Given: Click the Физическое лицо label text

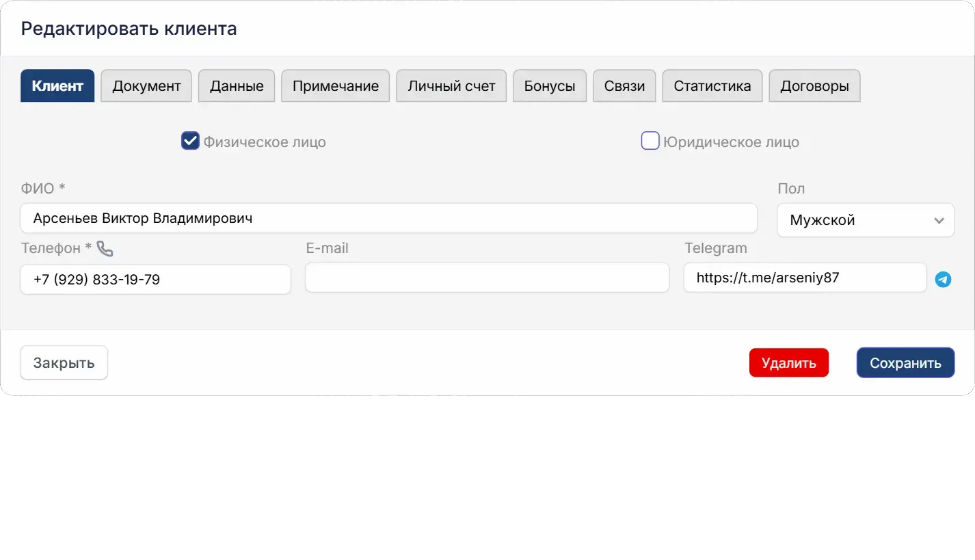Looking at the screenshot, I should pos(265,142).
